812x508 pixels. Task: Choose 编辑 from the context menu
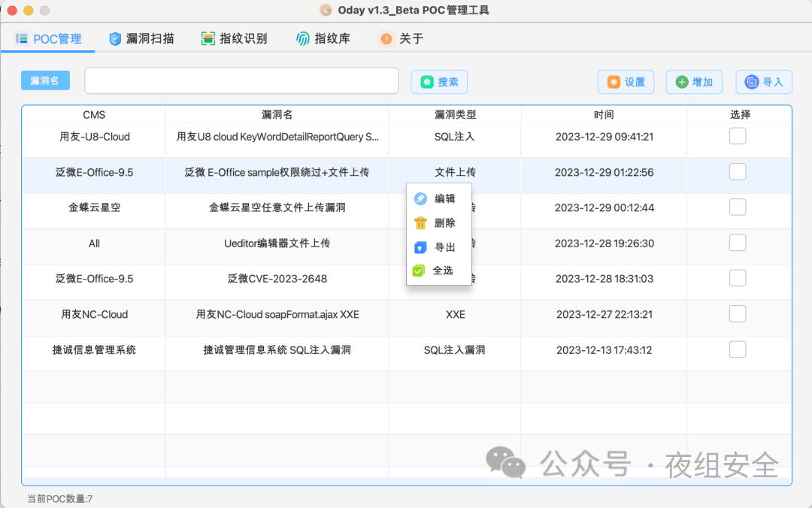pos(438,198)
